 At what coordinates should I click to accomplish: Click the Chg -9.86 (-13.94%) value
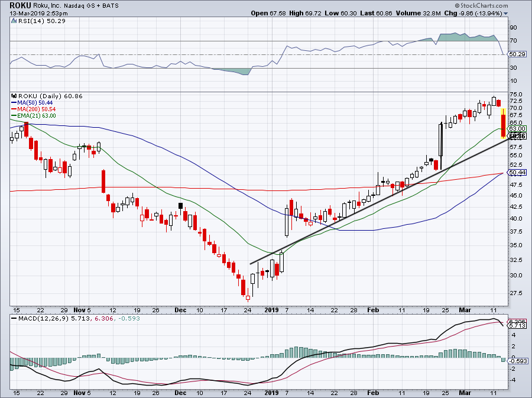[473, 13]
